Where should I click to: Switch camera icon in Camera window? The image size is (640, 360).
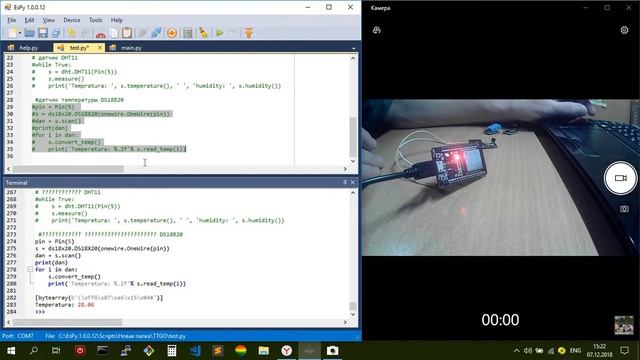coord(377,30)
